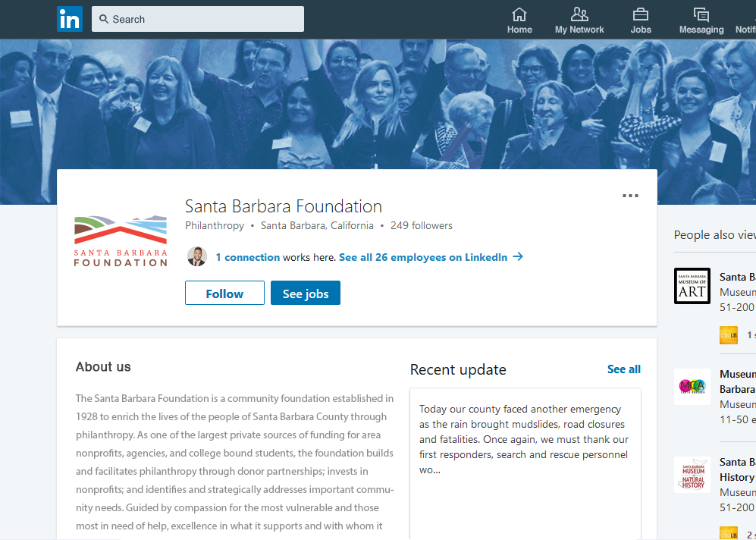Click the 1 connection link
Screen dimensions: 756x540
248,257
